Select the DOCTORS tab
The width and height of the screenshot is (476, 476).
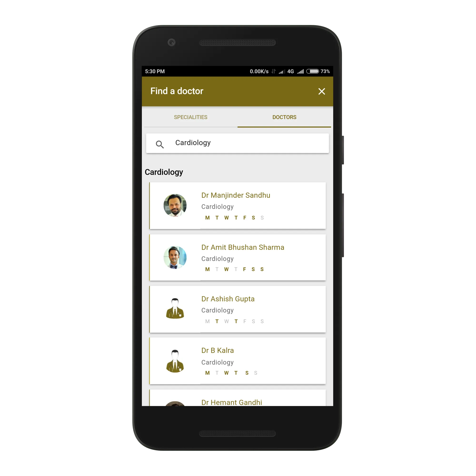(284, 117)
